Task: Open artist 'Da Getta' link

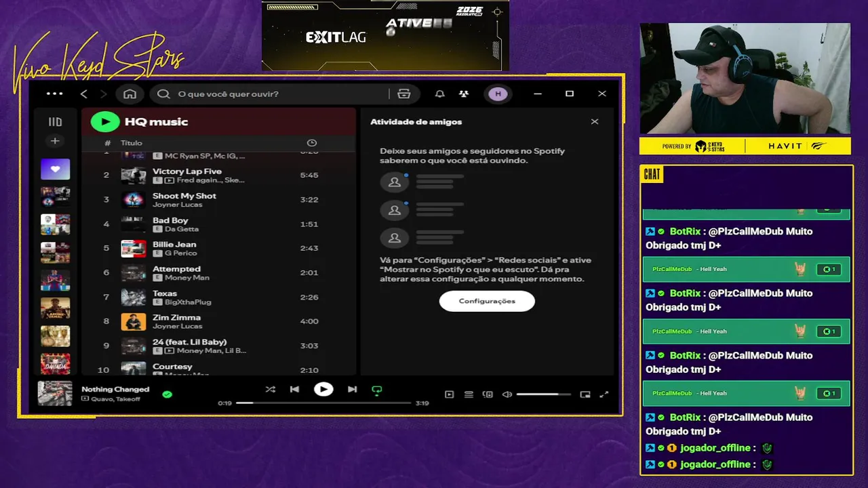Action: click(181, 229)
